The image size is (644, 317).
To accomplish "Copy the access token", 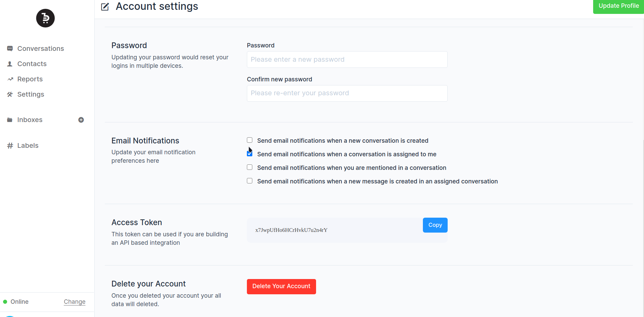I will point(435,225).
